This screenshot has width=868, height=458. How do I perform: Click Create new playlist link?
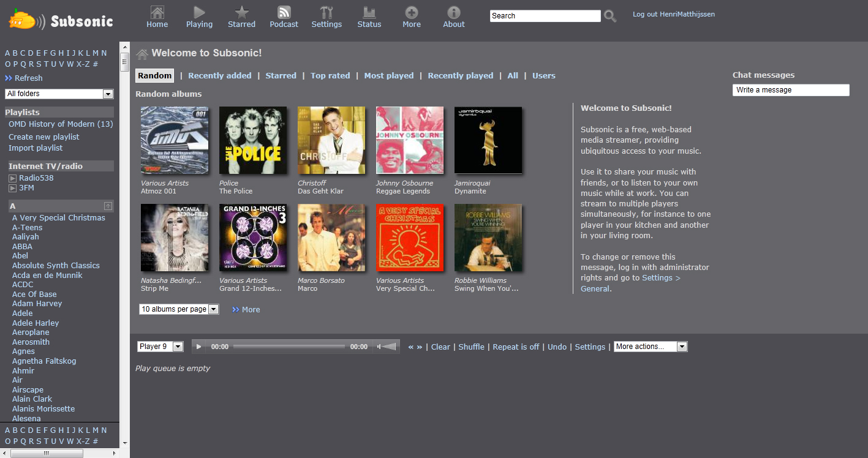(x=44, y=137)
